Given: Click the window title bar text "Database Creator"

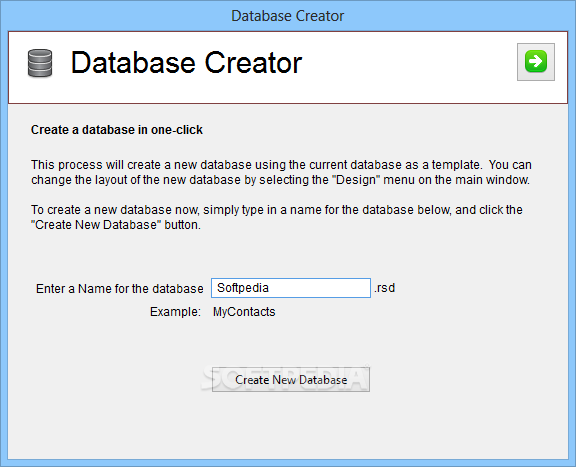Looking at the screenshot, I should (288, 16).
